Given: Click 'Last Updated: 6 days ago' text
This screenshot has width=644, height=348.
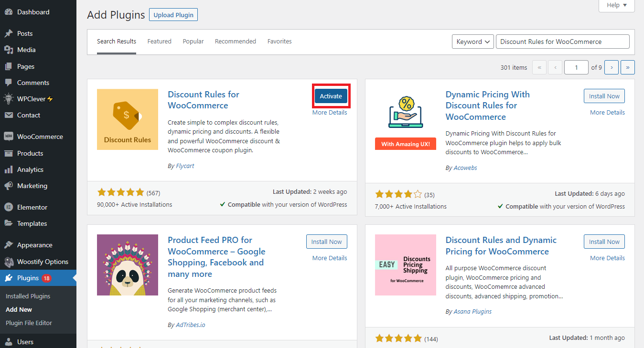Looking at the screenshot, I should pyautogui.click(x=590, y=194).
